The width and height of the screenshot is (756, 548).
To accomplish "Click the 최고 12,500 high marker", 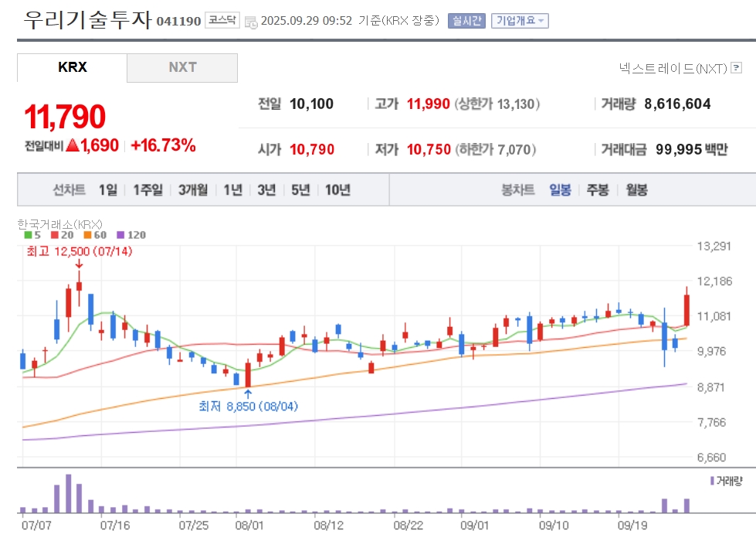I will [x=79, y=251].
